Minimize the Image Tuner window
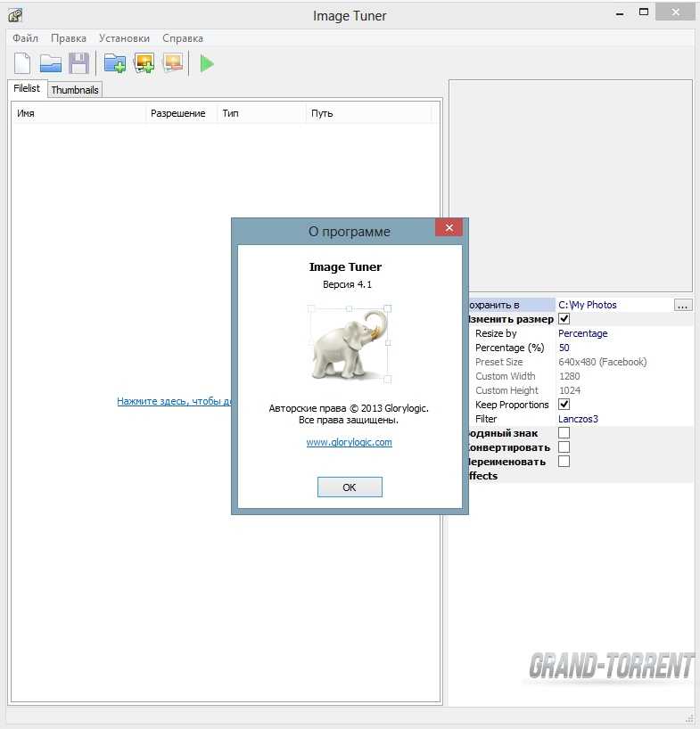The width and height of the screenshot is (700, 729). (x=620, y=13)
